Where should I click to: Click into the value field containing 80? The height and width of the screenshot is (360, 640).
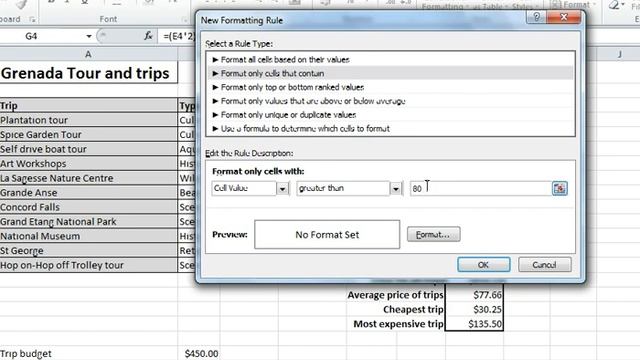[481, 189]
